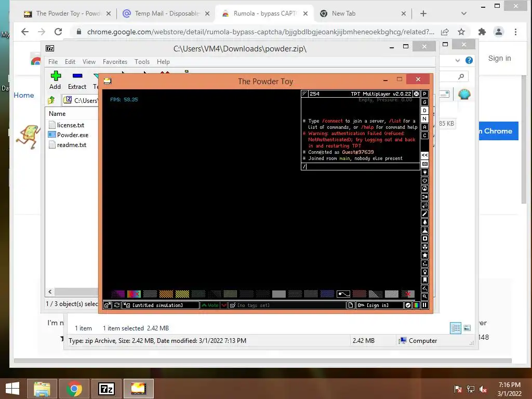Open the Favorites menu in 7-Zip
Image resolution: width=532 pixels, height=399 pixels.
115,62
